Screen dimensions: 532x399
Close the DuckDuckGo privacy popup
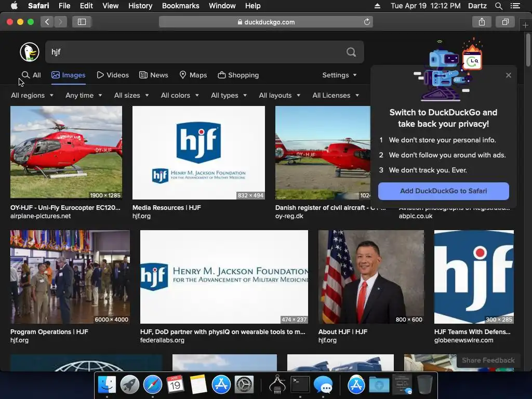click(508, 75)
